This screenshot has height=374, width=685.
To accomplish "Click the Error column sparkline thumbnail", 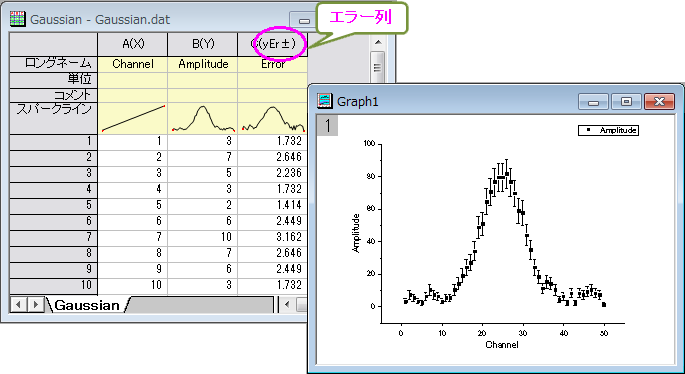I will (273, 118).
